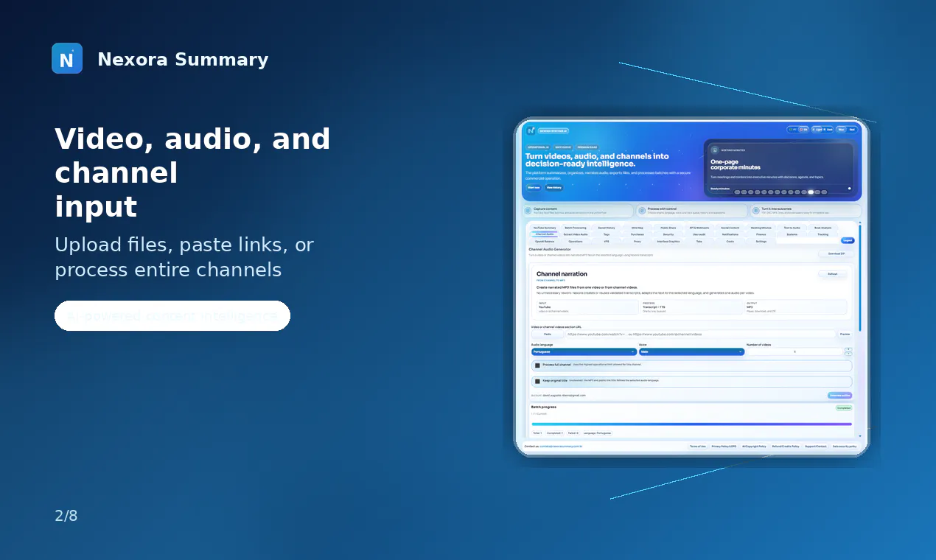Click the Preview button beside URL field
The image size is (936, 560).
pyautogui.click(x=845, y=334)
